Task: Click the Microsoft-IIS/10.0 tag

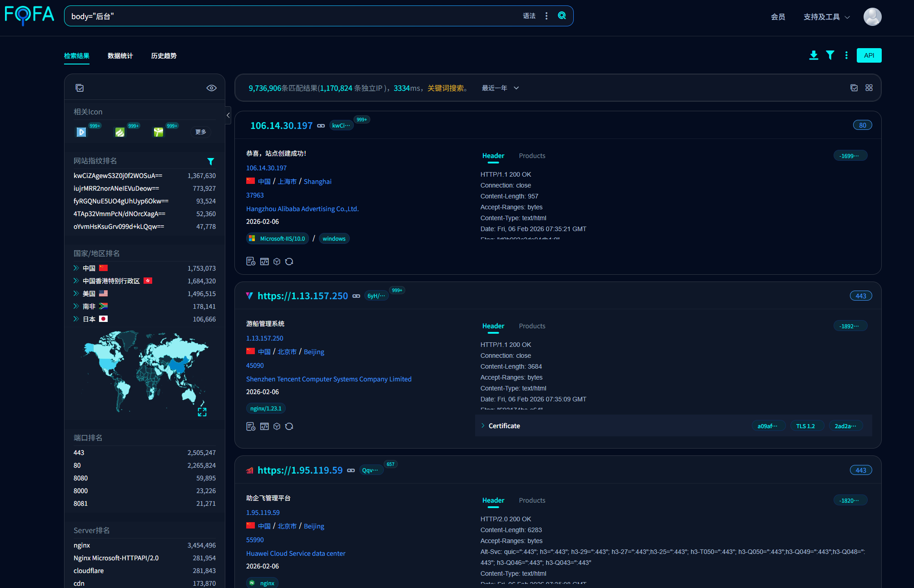Action: [278, 238]
